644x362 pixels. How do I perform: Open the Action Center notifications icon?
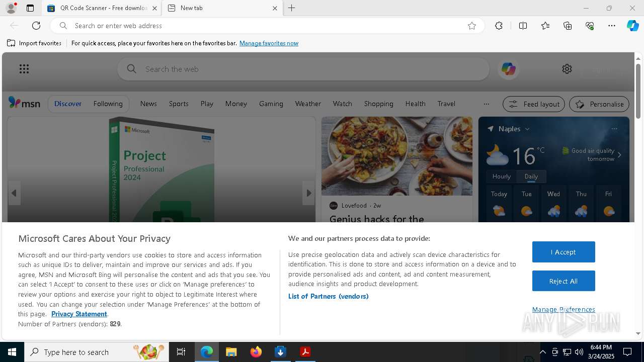[627, 352]
